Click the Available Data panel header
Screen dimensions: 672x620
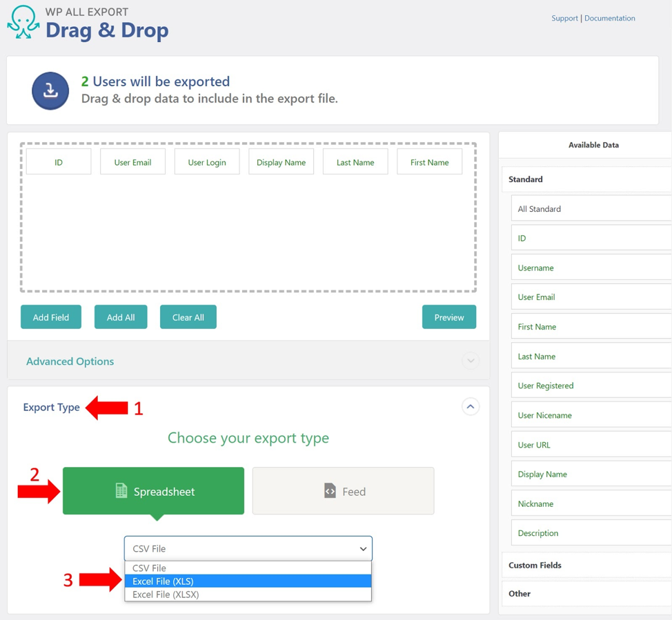coord(593,145)
